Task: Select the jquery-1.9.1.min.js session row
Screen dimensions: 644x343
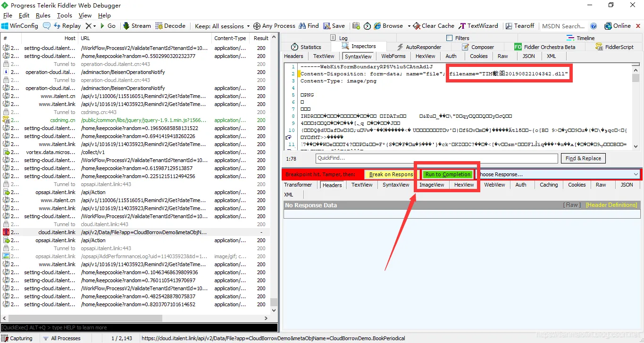Action: tap(135, 120)
